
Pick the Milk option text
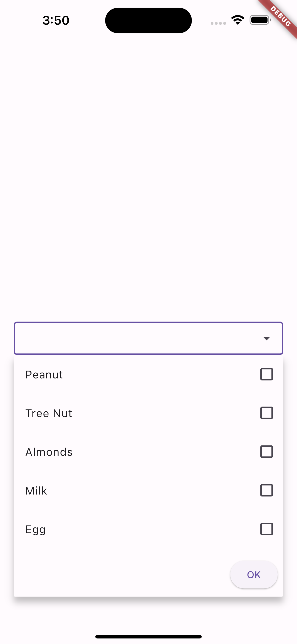36,491
